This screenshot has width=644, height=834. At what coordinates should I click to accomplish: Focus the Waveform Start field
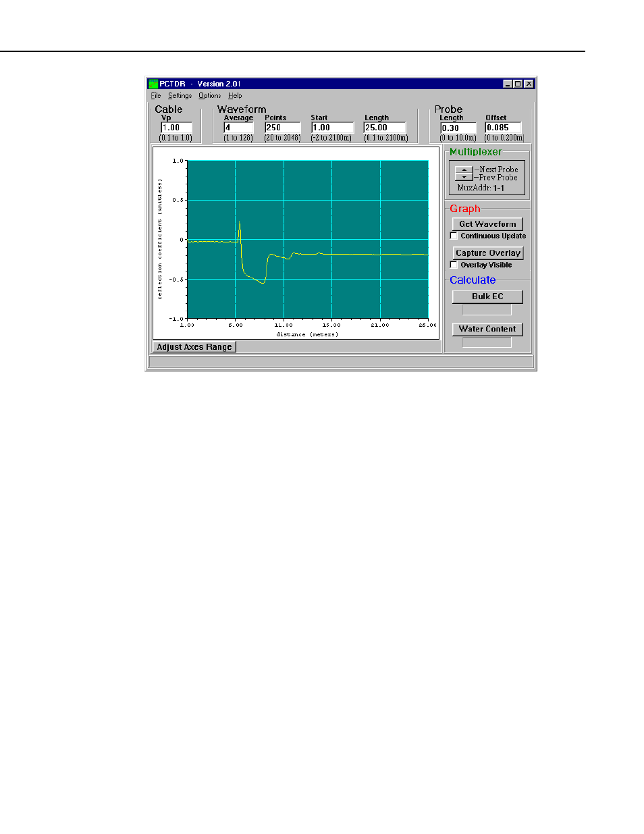[331, 128]
